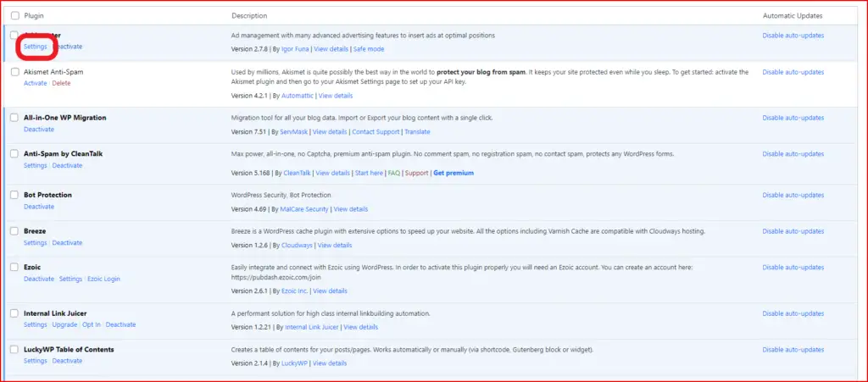Activate the Akismet Anti-Spam plugin
868x382 pixels.
point(36,83)
